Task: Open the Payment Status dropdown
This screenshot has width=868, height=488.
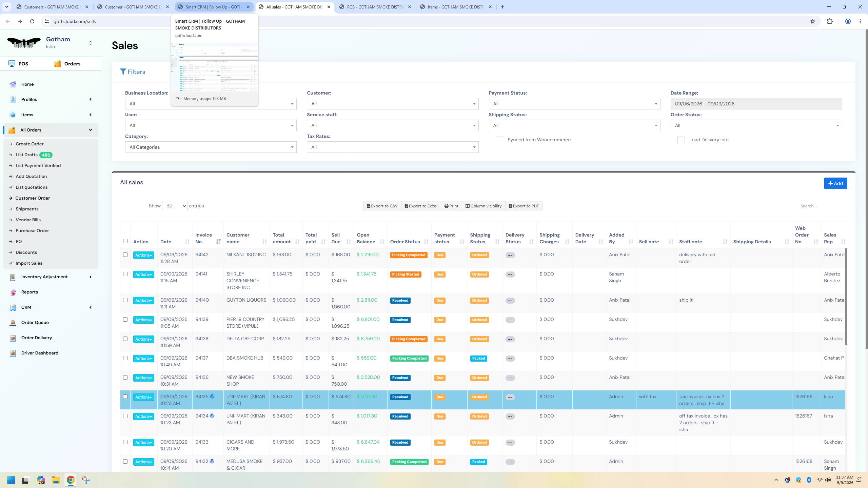Action: tap(574, 104)
